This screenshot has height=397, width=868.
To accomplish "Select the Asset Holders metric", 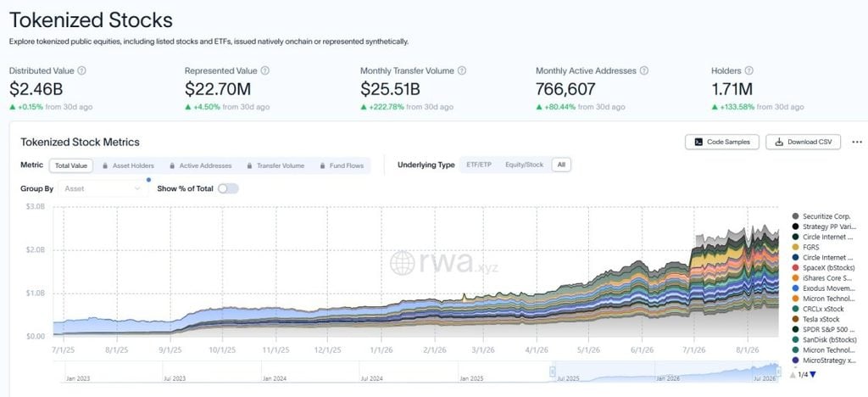I will tap(129, 165).
